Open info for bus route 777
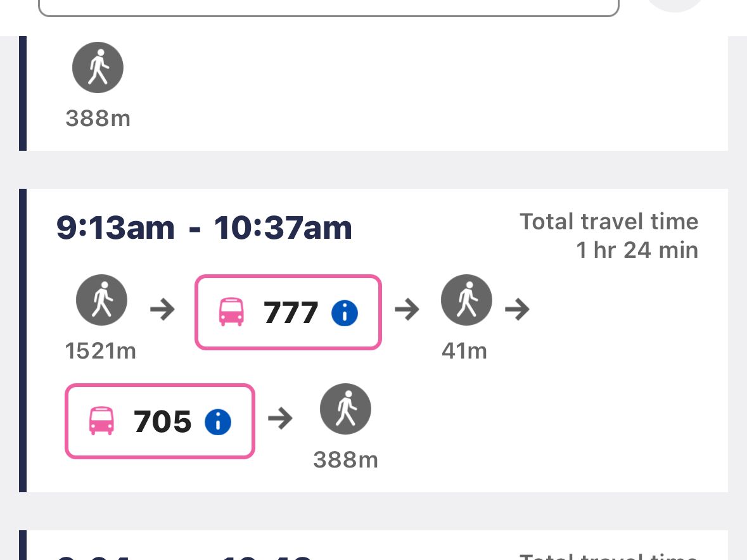Viewport: 747px width, 560px height. [x=345, y=312]
